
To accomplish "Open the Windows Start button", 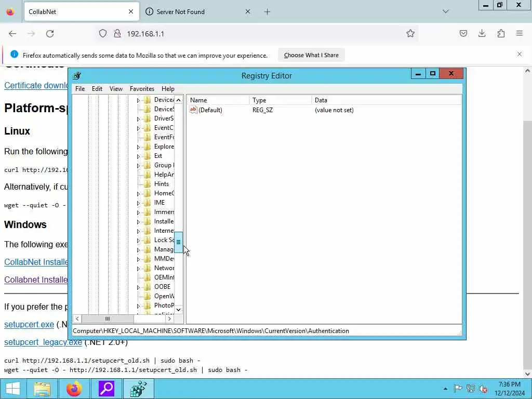I will pos(13,389).
